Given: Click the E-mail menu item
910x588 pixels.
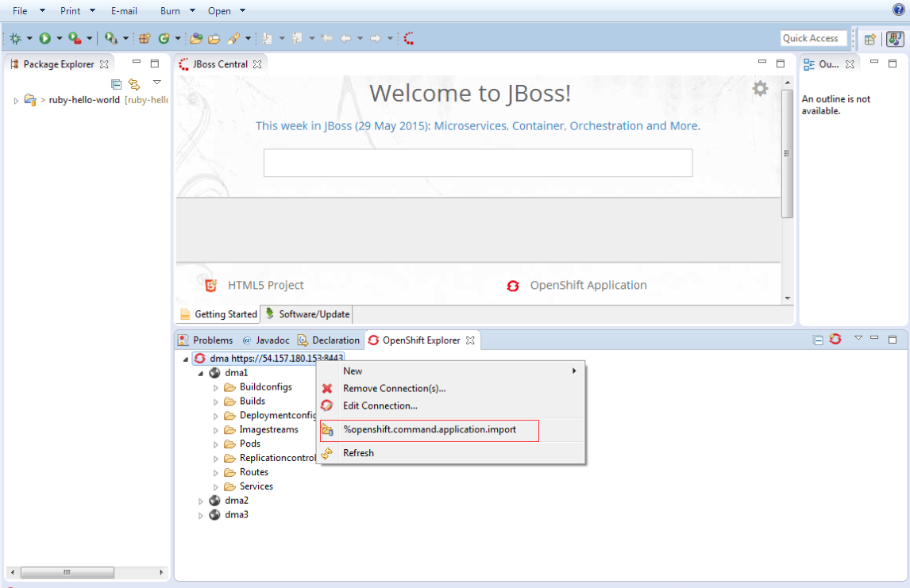Looking at the screenshot, I should click(x=124, y=11).
